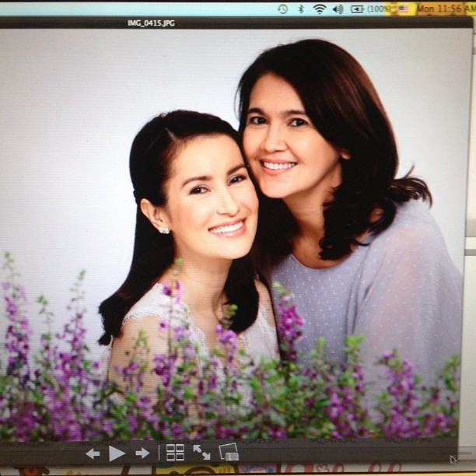Click the IMG_0415.JPG window title

click(151, 23)
